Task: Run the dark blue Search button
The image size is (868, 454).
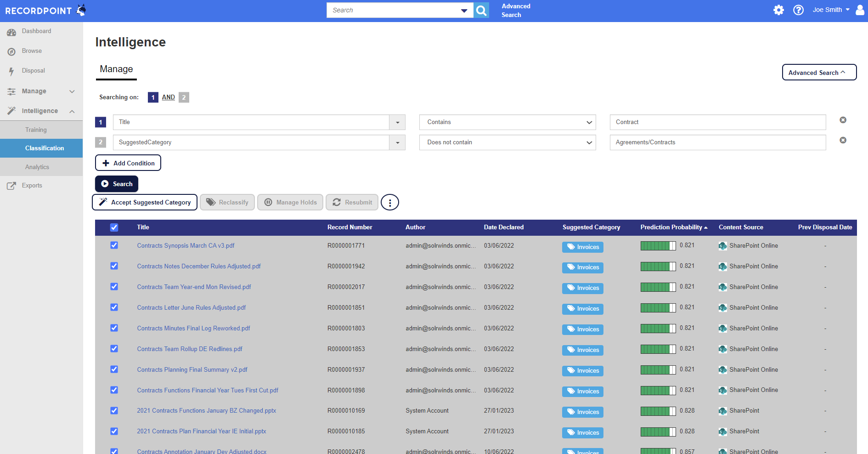Action: 117,184
